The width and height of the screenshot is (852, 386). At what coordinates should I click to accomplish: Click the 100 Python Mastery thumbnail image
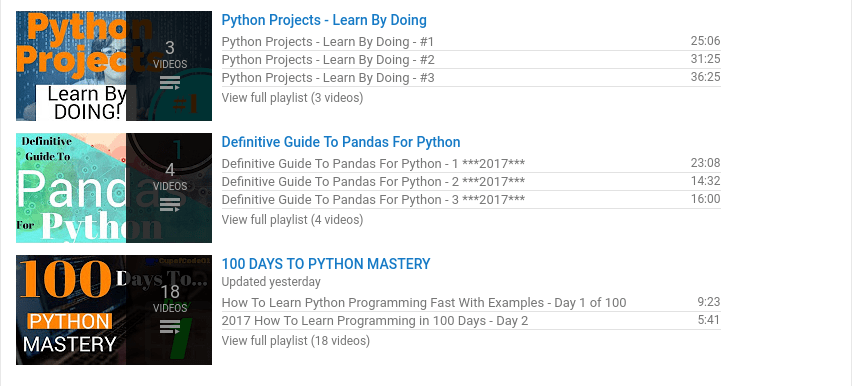[x=114, y=310]
